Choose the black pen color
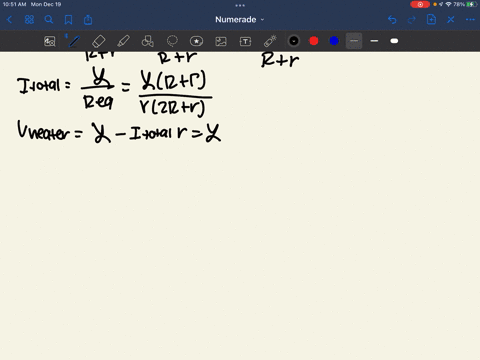 (x=294, y=41)
